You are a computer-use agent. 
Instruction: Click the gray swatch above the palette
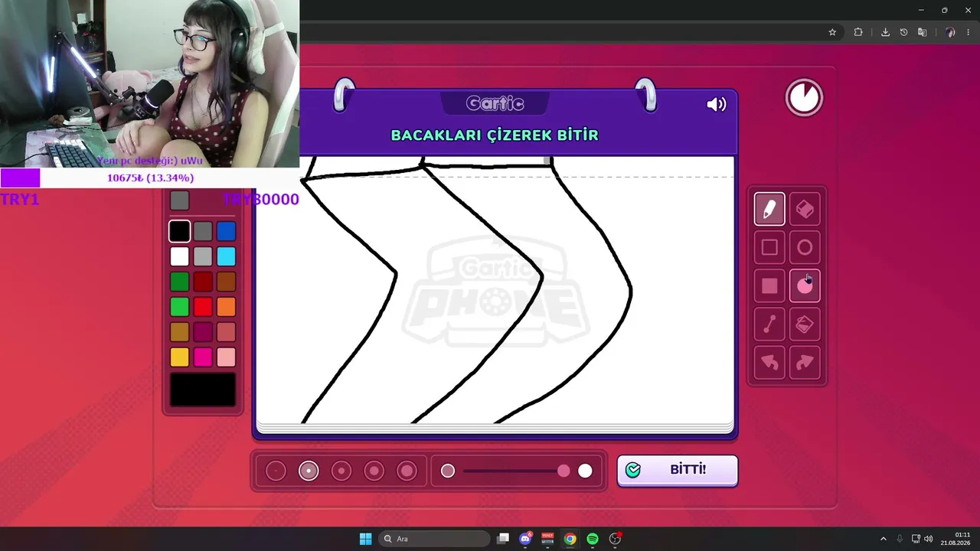click(180, 201)
